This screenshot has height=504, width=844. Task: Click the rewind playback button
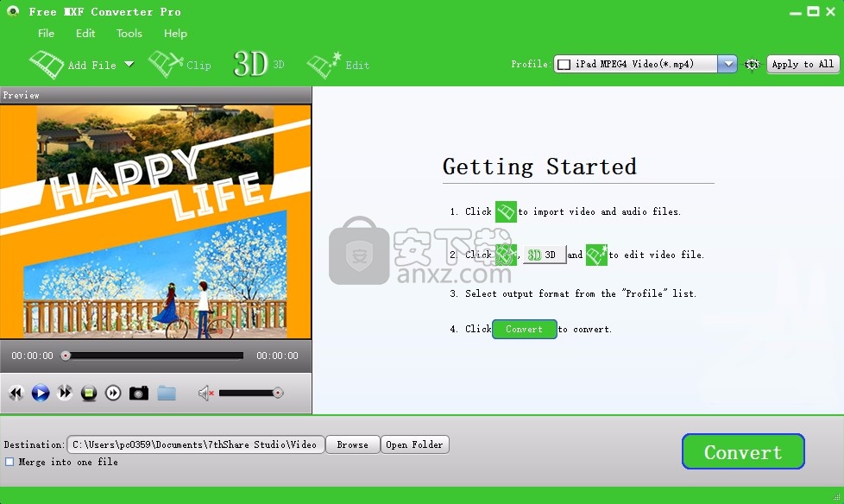point(16,393)
